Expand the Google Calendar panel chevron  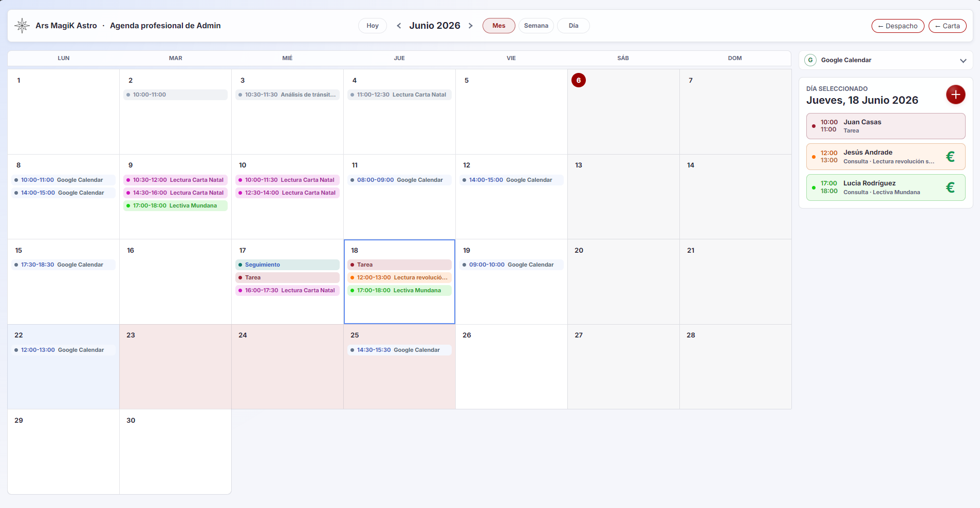tap(963, 61)
